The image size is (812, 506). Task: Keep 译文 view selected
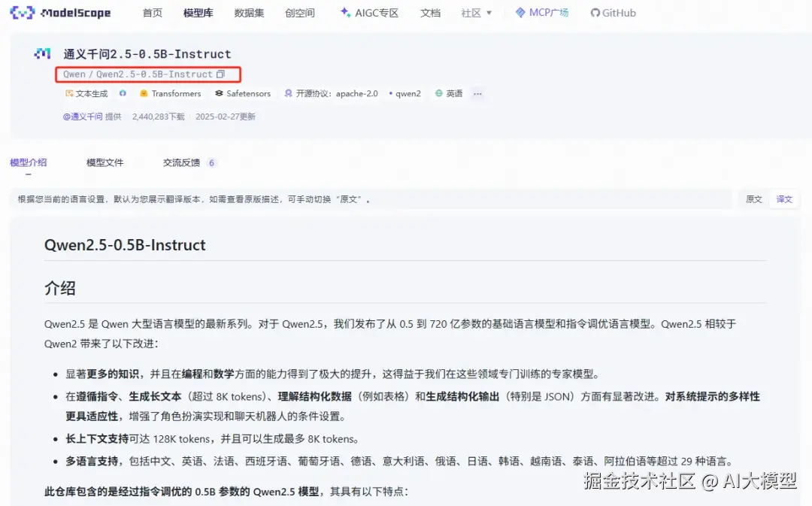click(x=784, y=199)
